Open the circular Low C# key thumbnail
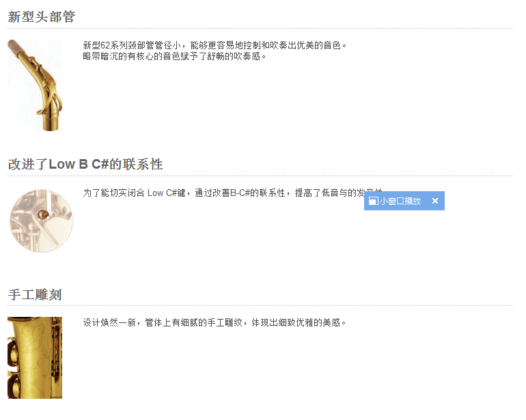The height and width of the screenshot is (420, 526). [x=41, y=221]
